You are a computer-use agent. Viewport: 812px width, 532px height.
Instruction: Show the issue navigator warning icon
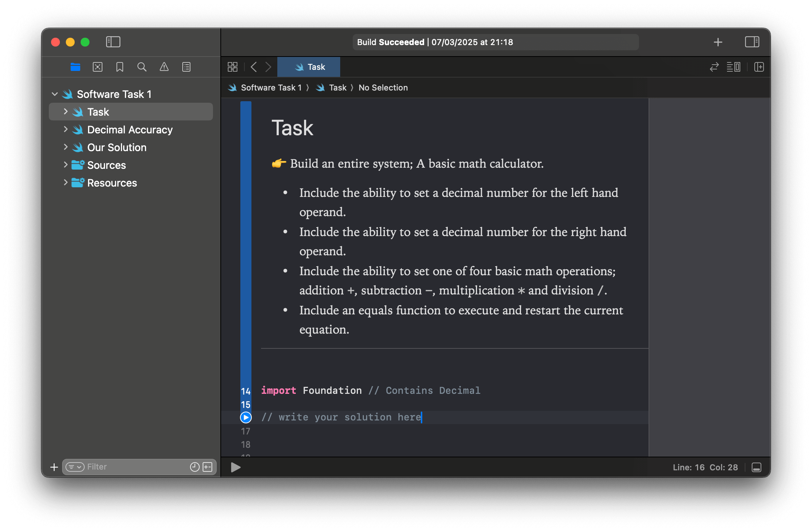click(x=164, y=67)
